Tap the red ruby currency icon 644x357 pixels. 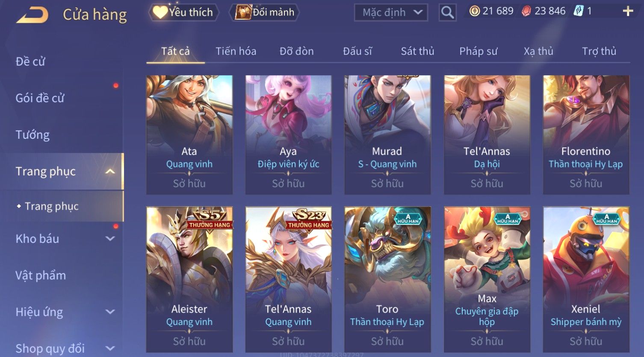click(526, 11)
